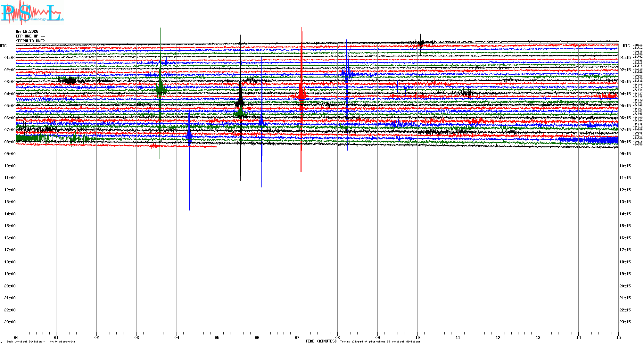Click the 04:15 label on right axis
Viewport: 644px width, 346px height.
(625, 94)
